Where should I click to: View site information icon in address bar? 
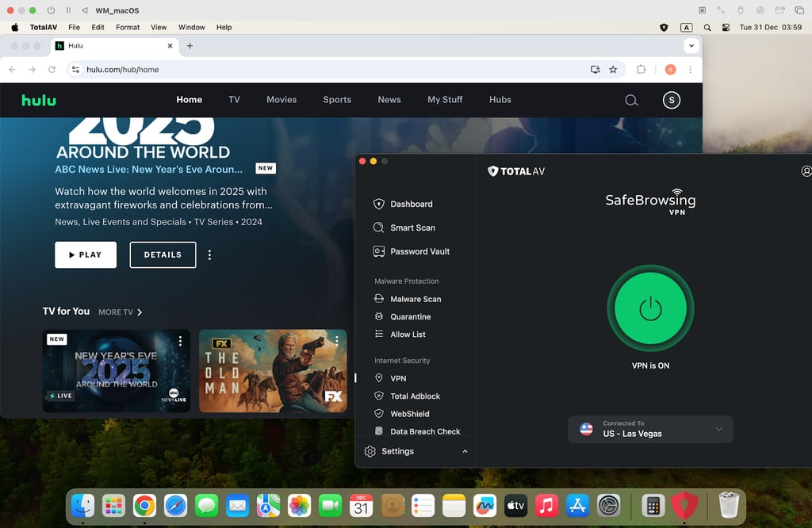click(x=75, y=69)
